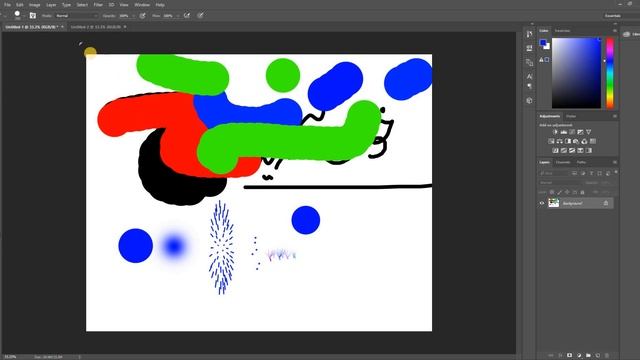640x360 pixels.
Task: Switch to the Channels tab
Action: pyautogui.click(x=563, y=162)
